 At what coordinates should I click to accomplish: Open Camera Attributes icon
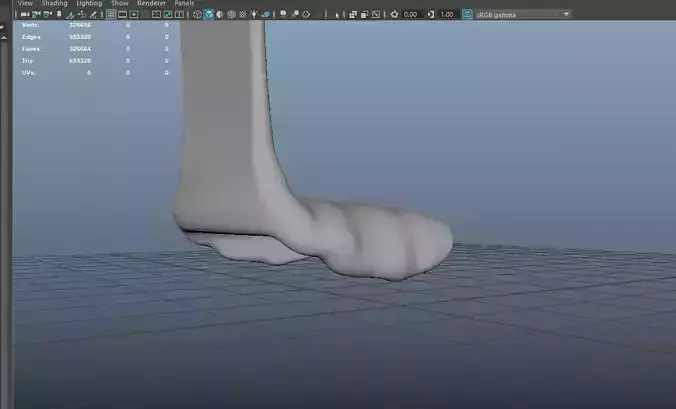point(47,14)
